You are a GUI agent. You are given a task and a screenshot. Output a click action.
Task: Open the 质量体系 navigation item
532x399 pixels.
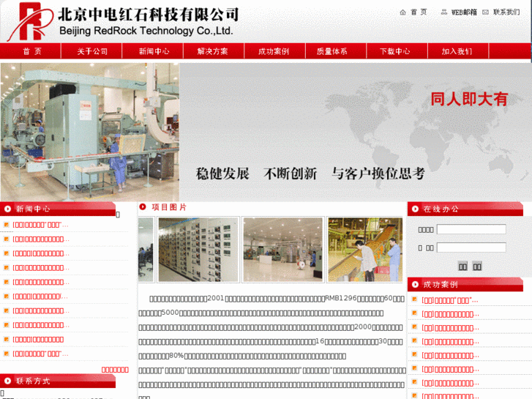[331, 51]
